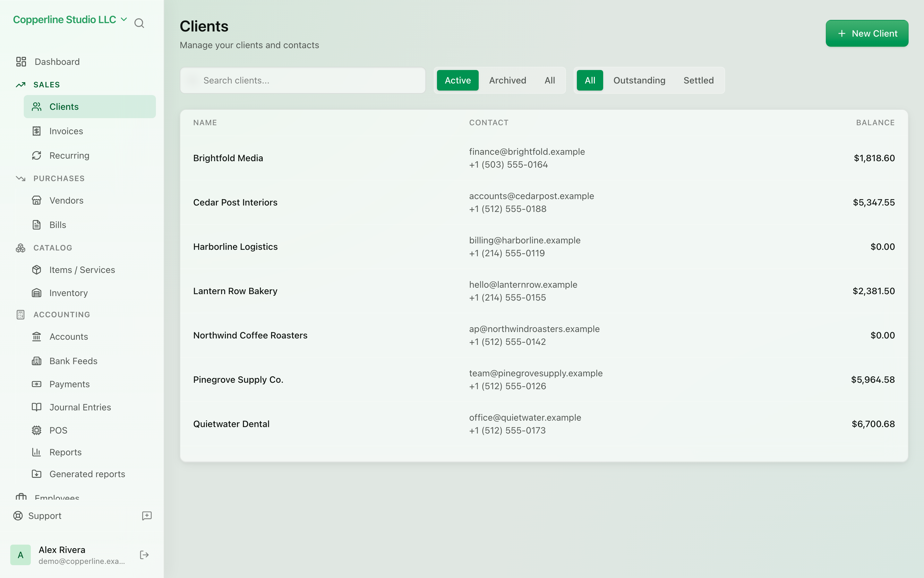The image size is (924, 578).
Task: Open the Quietwater Dental client row
Action: (x=544, y=424)
